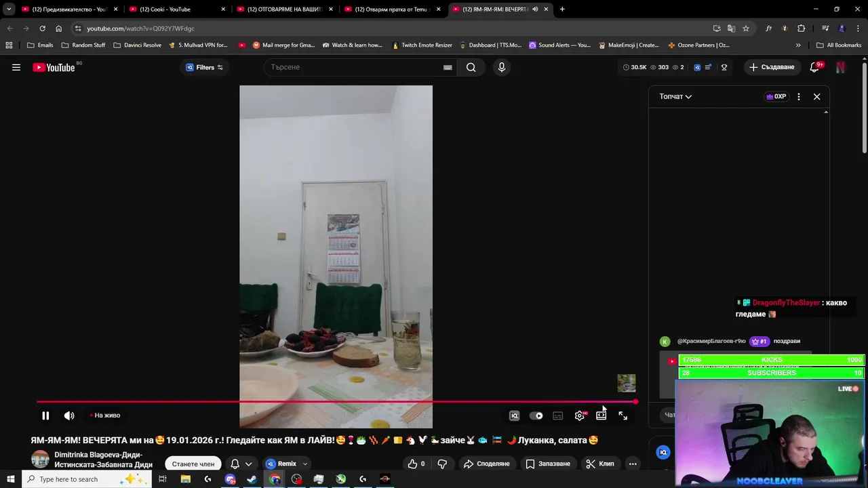Create a clip with Клип button

click(x=600, y=464)
